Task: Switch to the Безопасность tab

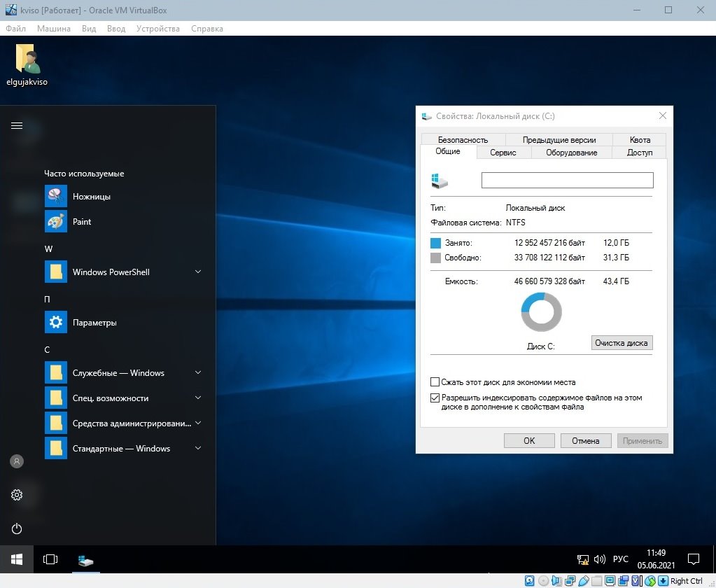Action: 463,140
